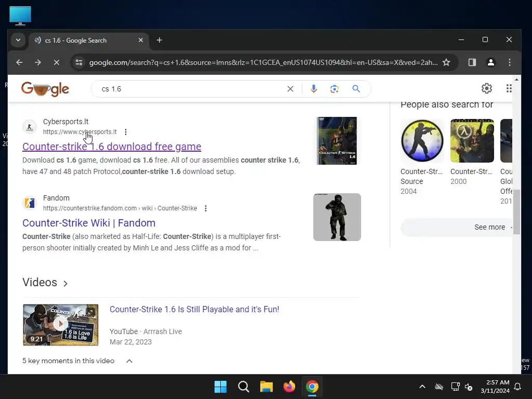
Task: Open Windows Start menu
Action: (220, 387)
